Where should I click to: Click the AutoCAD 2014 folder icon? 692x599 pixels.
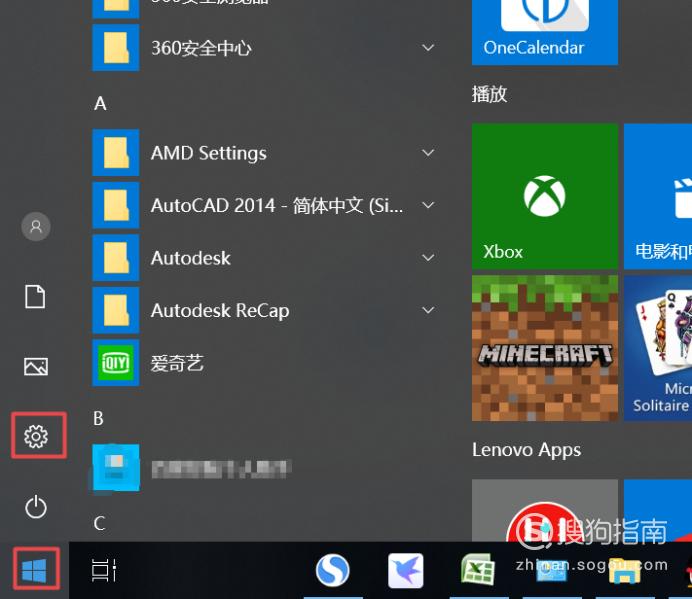(116, 205)
